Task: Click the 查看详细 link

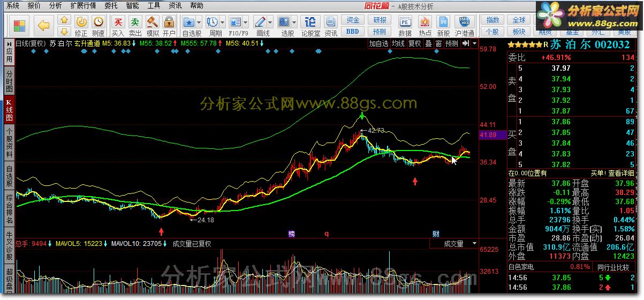Action: [x=621, y=173]
